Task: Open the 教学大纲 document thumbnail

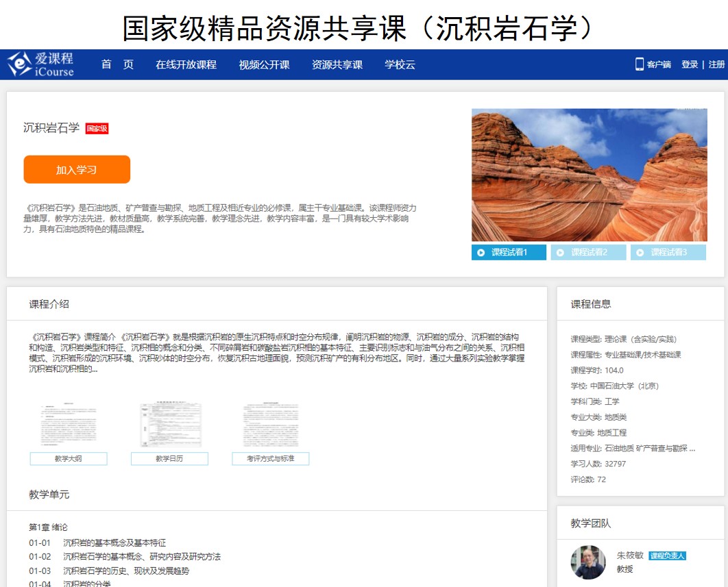Action: (x=69, y=425)
